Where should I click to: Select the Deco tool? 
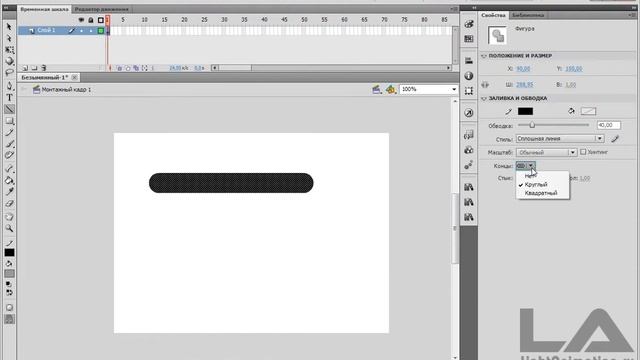[9, 155]
